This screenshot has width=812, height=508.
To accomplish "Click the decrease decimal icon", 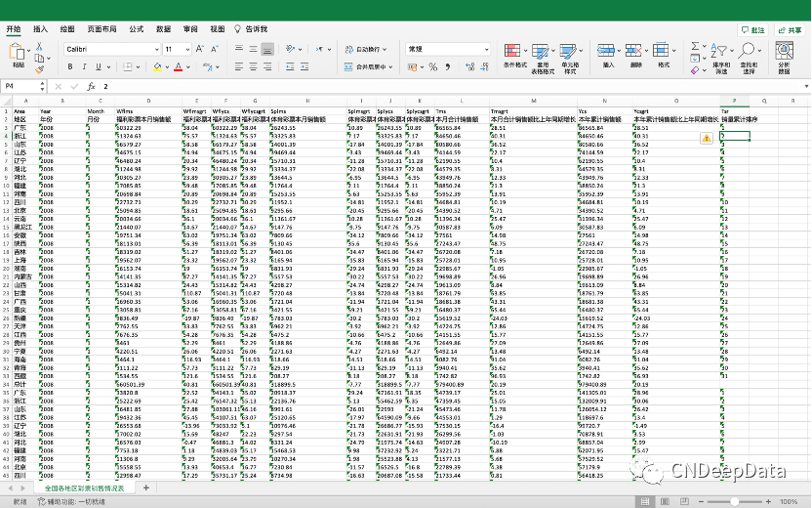I will point(484,66).
